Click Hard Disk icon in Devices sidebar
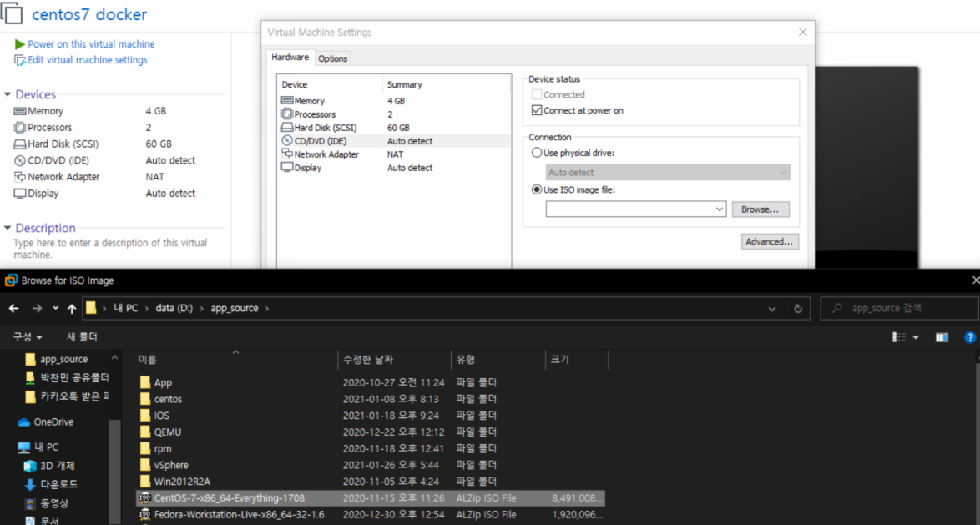This screenshot has height=525, width=980. point(20,144)
